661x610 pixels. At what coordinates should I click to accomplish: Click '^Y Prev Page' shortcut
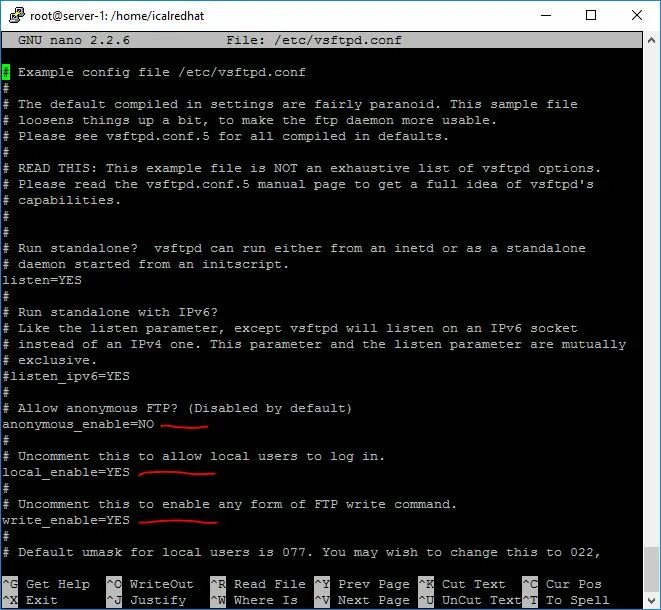(x=362, y=584)
